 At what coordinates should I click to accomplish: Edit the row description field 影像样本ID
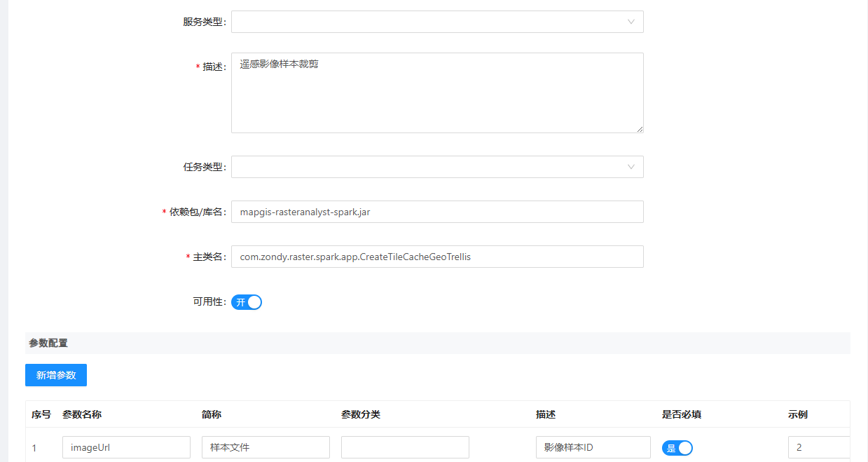pyautogui.click(x=593, y=447)
